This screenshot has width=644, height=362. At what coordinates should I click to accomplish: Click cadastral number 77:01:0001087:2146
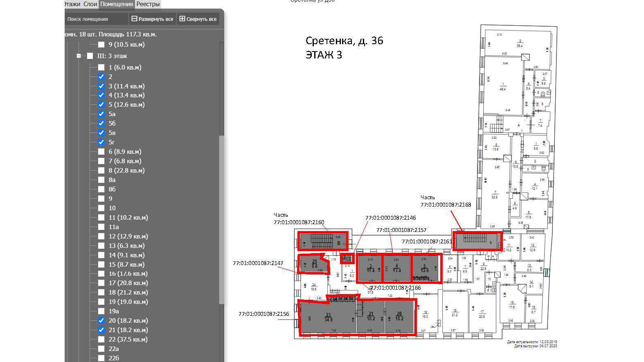coord(391,218)
